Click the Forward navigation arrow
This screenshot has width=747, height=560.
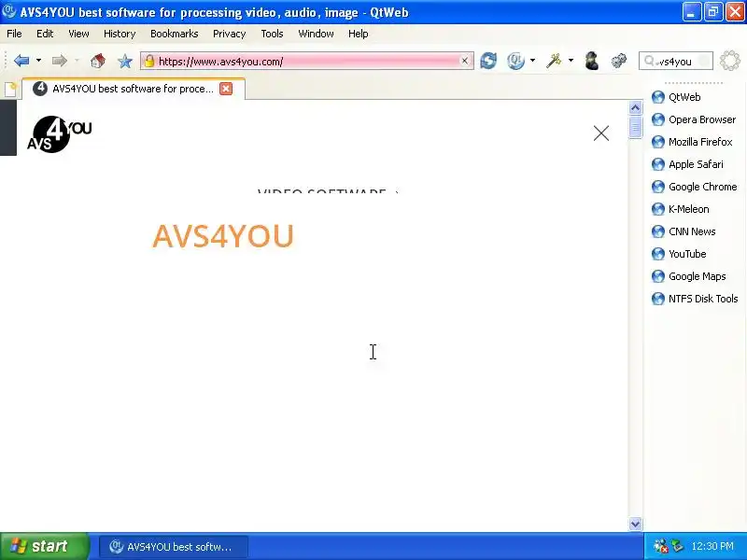click(x=60, y=61)
